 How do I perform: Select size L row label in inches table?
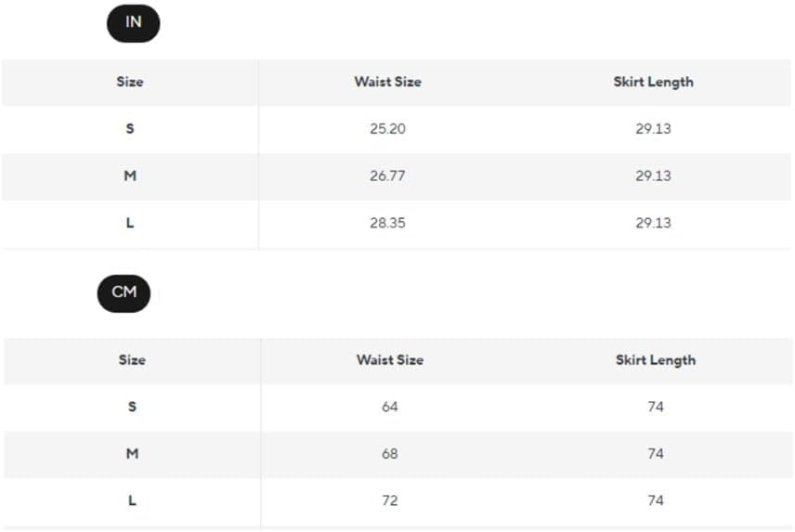130,223
